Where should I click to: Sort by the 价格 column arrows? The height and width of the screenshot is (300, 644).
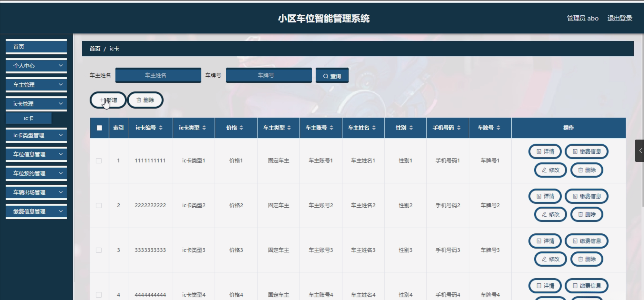pos(241,128)
